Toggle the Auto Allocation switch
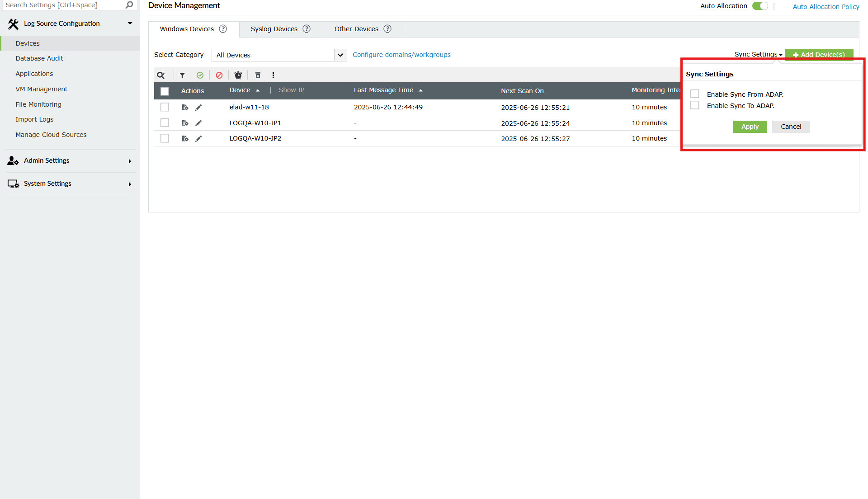 click(759, 6)
